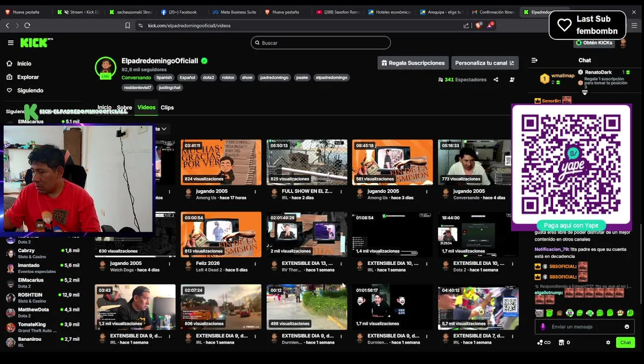This screenshot has width=644, height=364.
Task: Open TomateKing channel in sidebar
Action: pyautogui.click(x=43, y=327)
